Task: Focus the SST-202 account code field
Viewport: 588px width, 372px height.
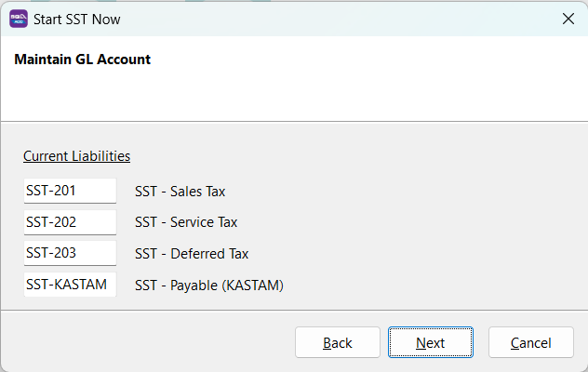Action: pos(70,222)
